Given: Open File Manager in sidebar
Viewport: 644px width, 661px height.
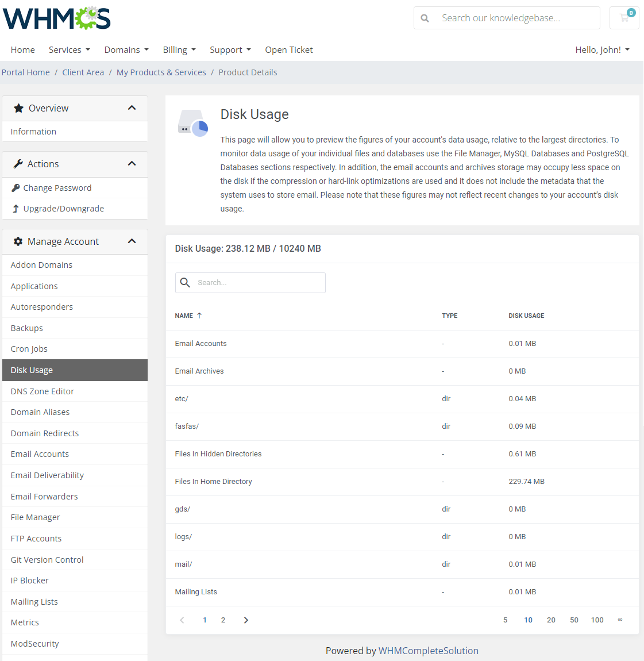Looking at the screenshot, I should coord(75,517).
